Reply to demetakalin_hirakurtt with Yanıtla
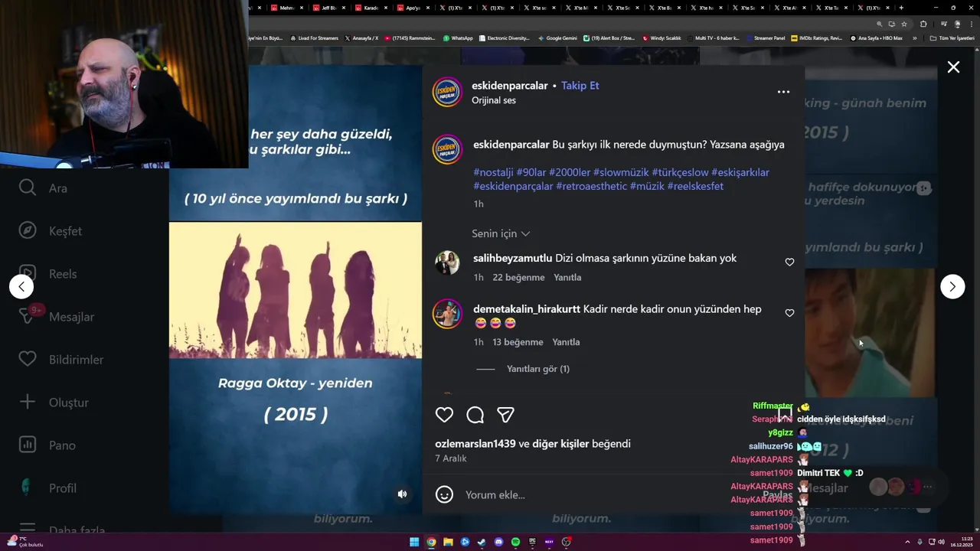This screenshot has height=551, width=980. point(566,342)
